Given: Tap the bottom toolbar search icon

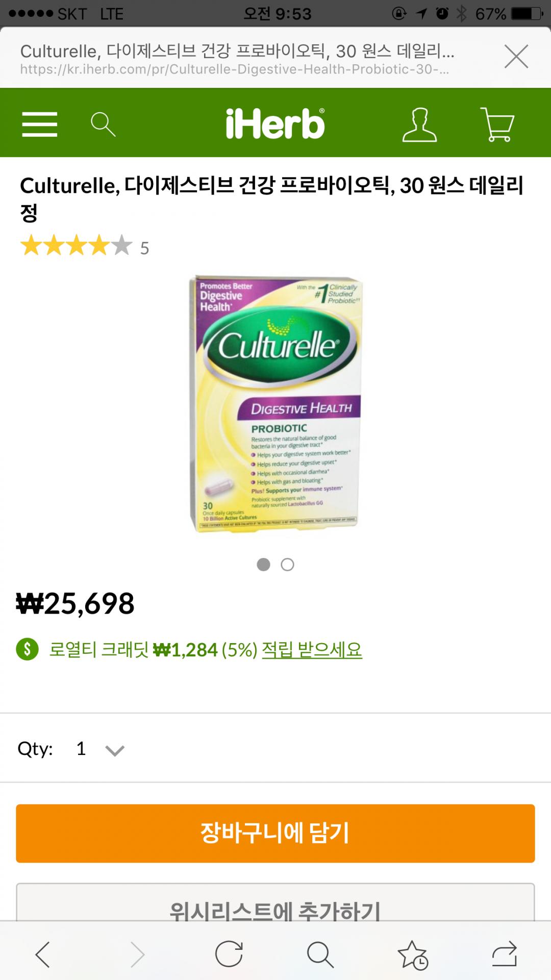Looking at the screenshot, I should [x=320, y=954].
